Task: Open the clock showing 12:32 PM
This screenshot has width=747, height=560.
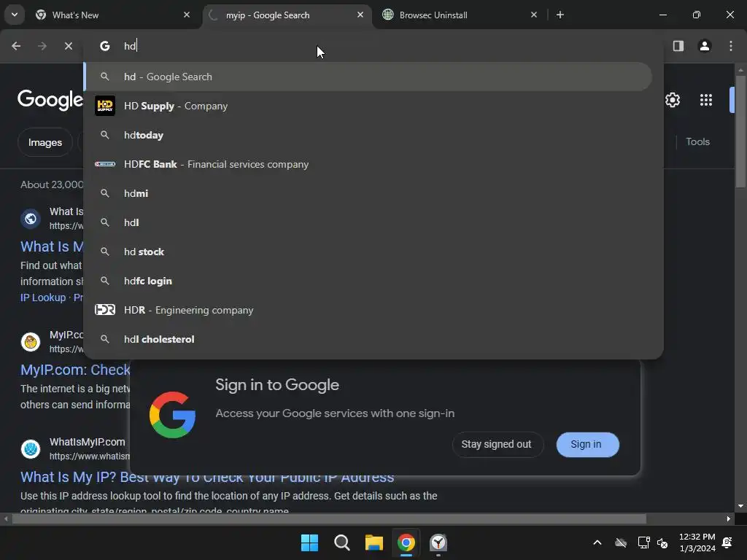Action: pos(697,542)
